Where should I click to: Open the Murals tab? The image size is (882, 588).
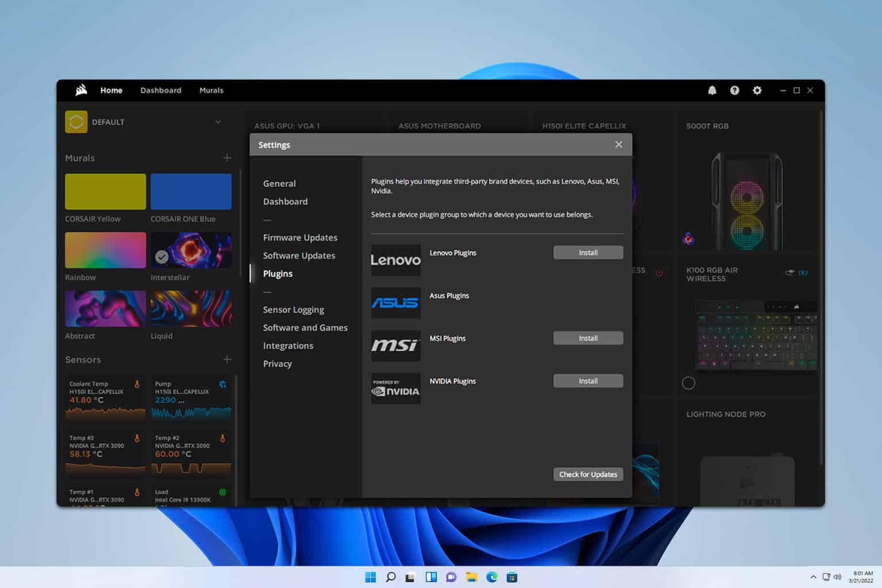pos(211,90)
